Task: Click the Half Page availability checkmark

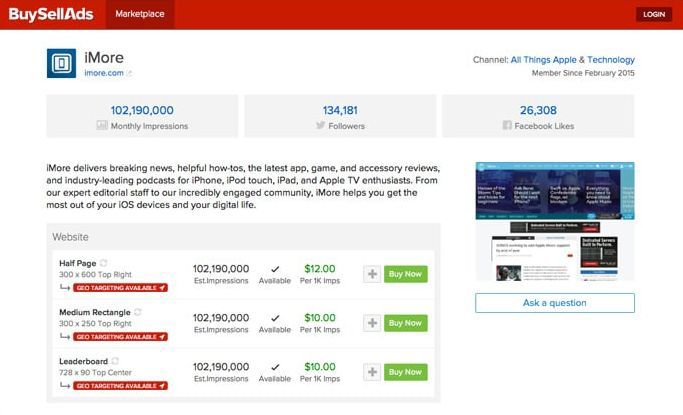Action: [275, 269]
